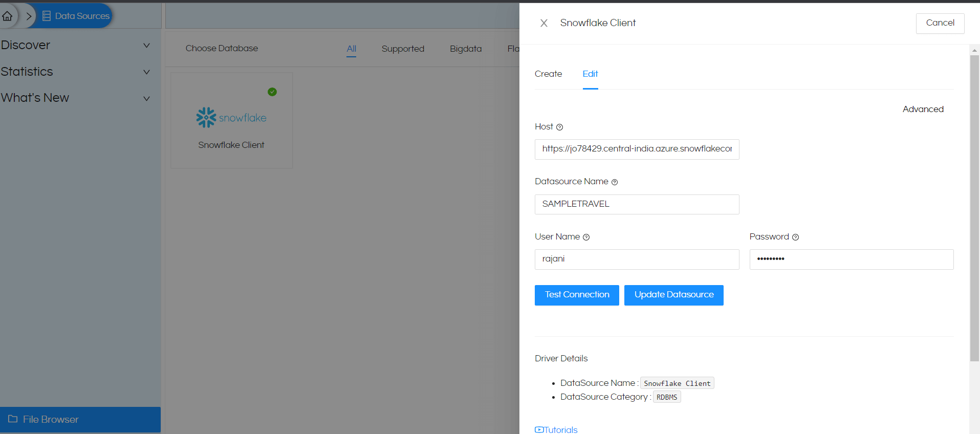Focus the User Name field containing rajani
980x434 pixels.
[637, 259]
